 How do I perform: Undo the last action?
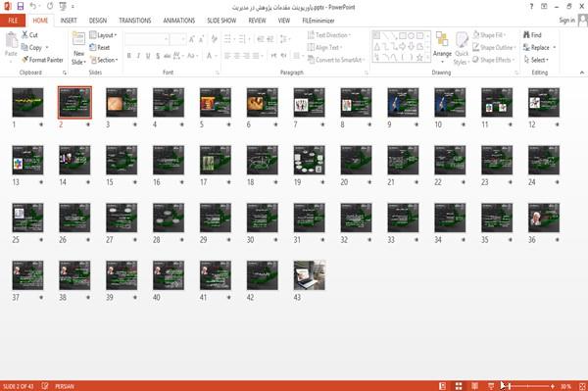33,7
